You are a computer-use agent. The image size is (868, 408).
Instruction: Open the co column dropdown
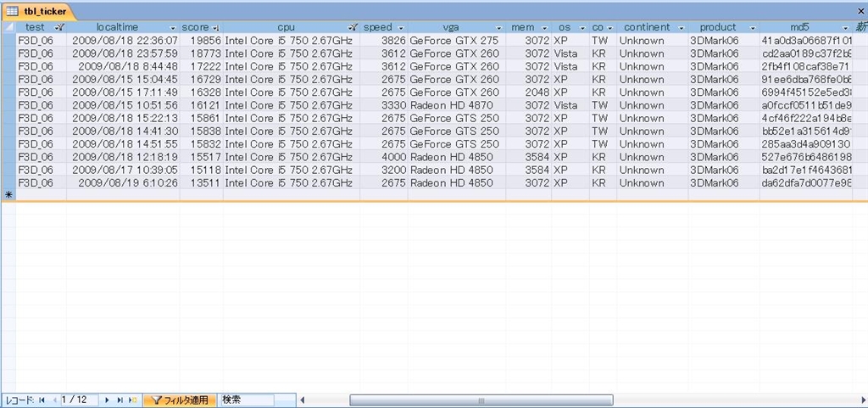click(610, 28)
